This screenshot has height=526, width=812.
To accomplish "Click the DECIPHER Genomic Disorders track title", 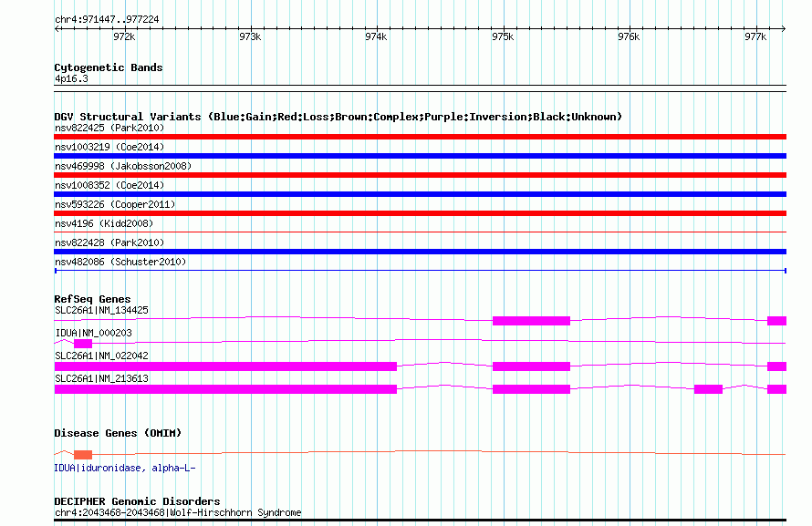I will click(137, 501).
